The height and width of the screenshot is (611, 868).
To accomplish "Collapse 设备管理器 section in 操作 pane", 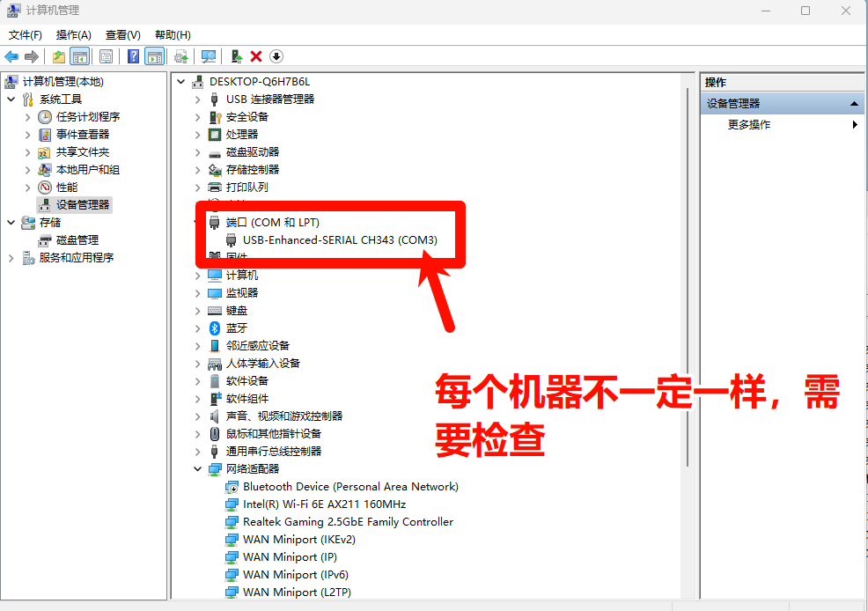I will 854,104.
